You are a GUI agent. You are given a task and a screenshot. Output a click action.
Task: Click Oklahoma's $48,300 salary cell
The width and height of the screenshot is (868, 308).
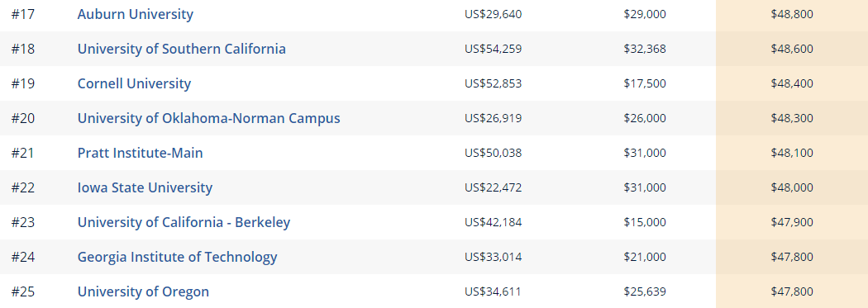pos(792,118)
